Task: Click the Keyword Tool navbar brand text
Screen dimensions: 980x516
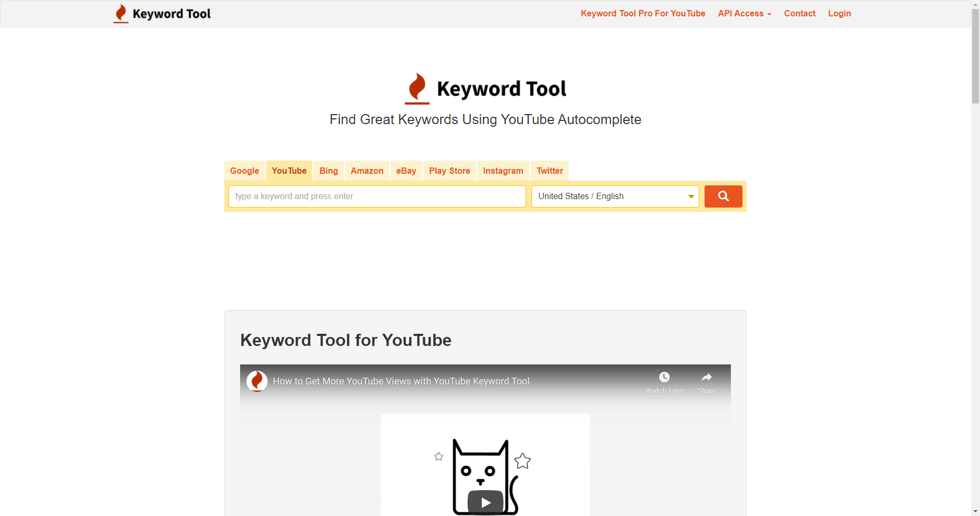Action: 172,14
